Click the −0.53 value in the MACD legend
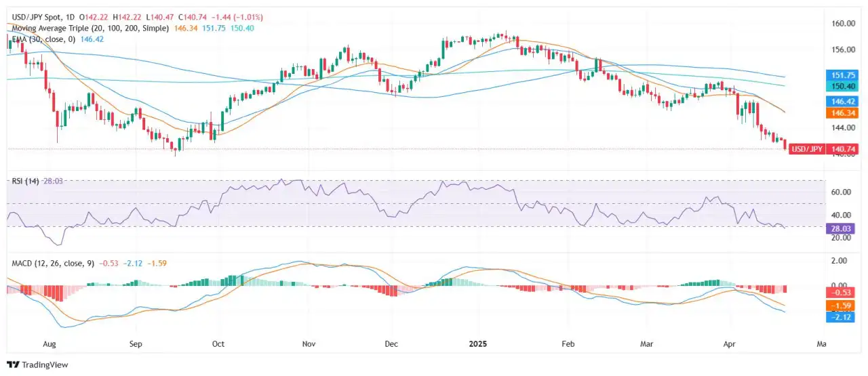The width and height of the screenshot is (868, 376). coord(109,262)
